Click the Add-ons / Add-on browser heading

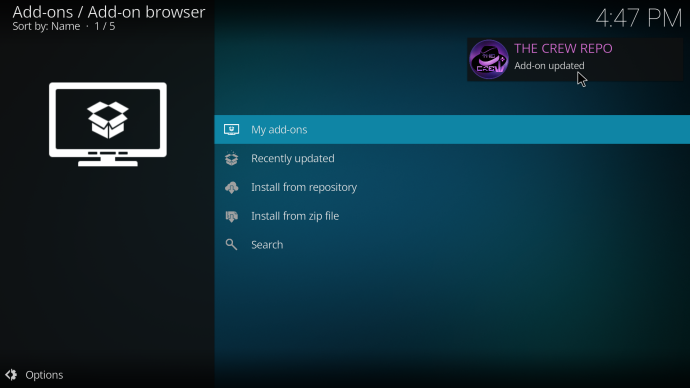[109, 12]
